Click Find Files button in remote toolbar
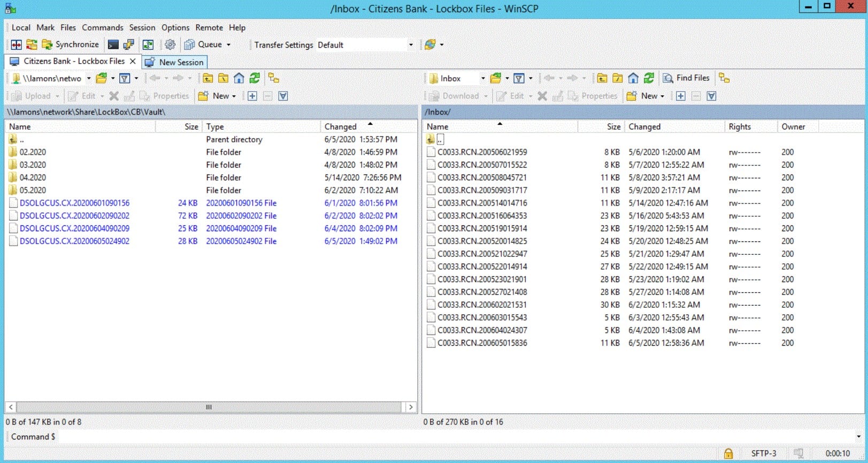 [686, 78]
